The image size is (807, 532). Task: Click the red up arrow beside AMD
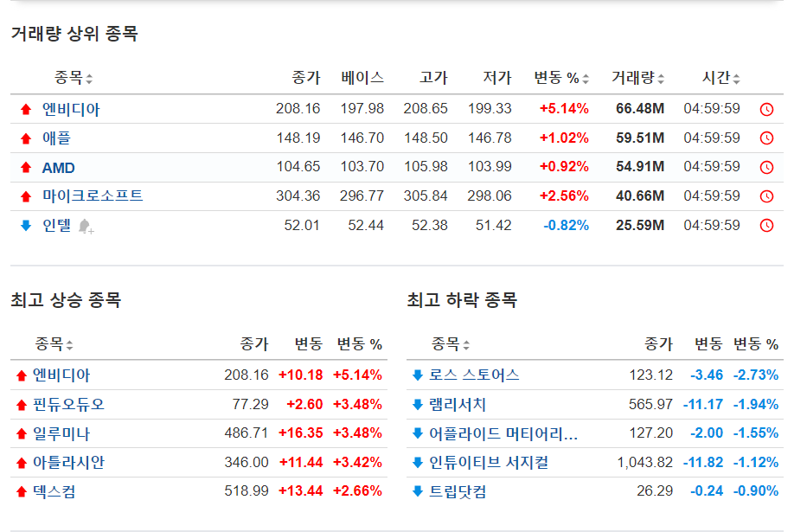tap(26, 167)
